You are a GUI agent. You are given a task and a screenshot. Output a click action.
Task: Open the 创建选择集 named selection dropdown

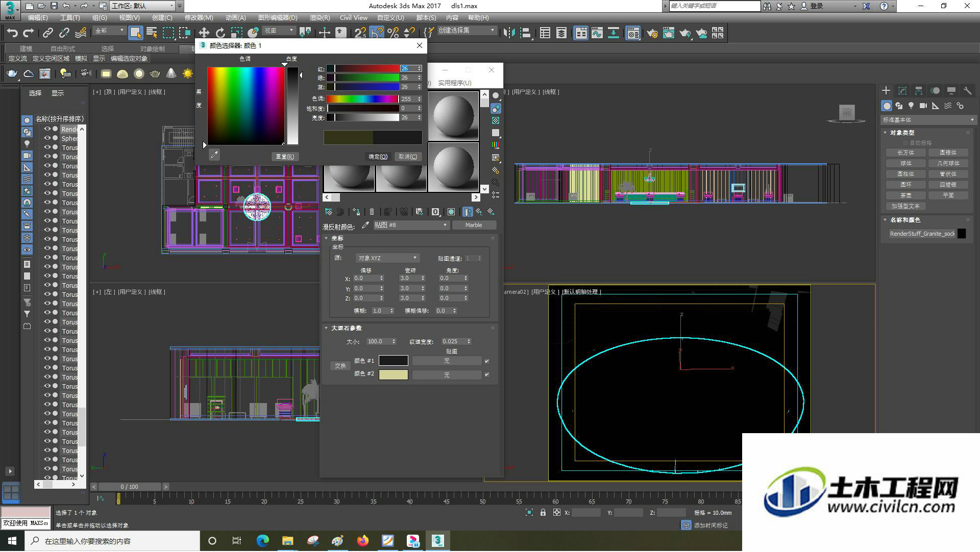pos(467,31)
